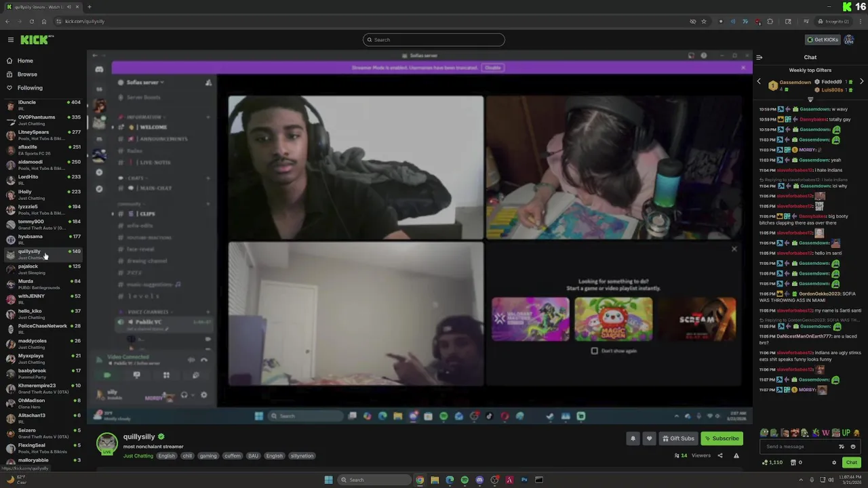Select tommy900 channel in sidebar
Screen dimensions: 868x488
pyautogui.click(x=43, y=224)
